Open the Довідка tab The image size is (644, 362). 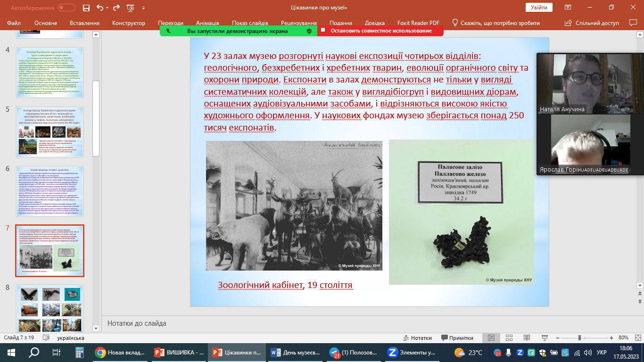coord(375,23)
